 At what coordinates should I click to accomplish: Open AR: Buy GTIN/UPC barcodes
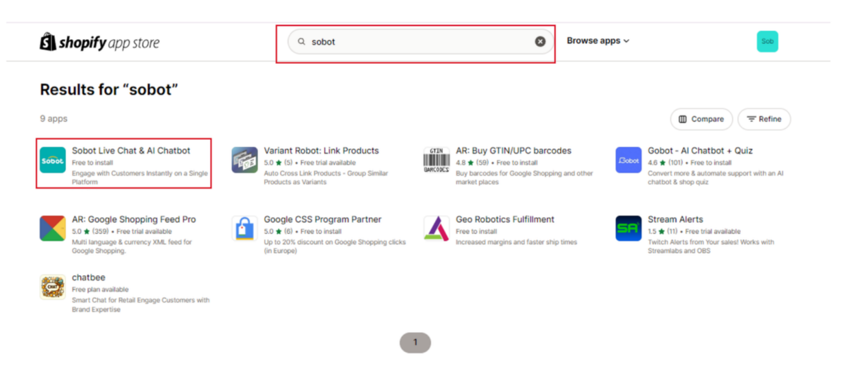pos(513,151)
